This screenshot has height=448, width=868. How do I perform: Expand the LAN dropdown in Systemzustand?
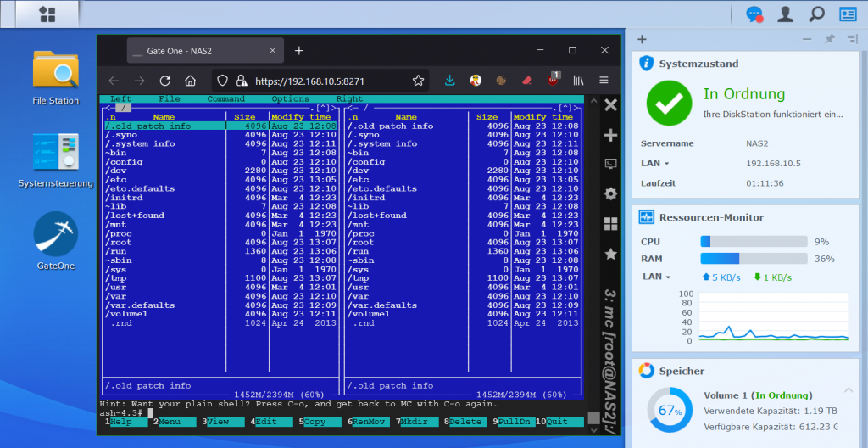point(654,163)
